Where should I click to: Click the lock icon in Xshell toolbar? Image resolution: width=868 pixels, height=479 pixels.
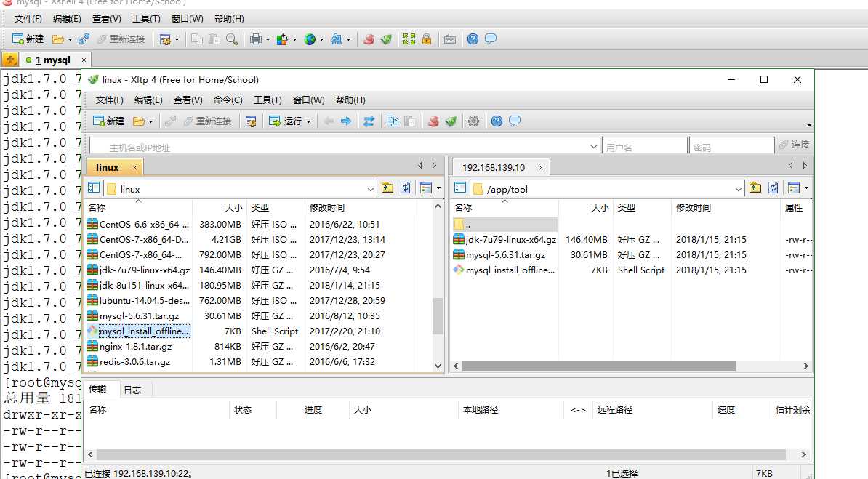(x=427, y=39)
